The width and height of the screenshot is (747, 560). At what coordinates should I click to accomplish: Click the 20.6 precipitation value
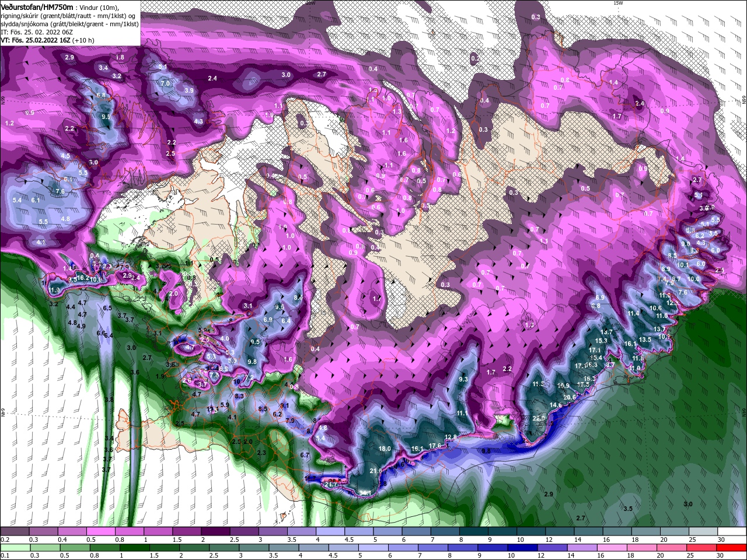[570, 397]
